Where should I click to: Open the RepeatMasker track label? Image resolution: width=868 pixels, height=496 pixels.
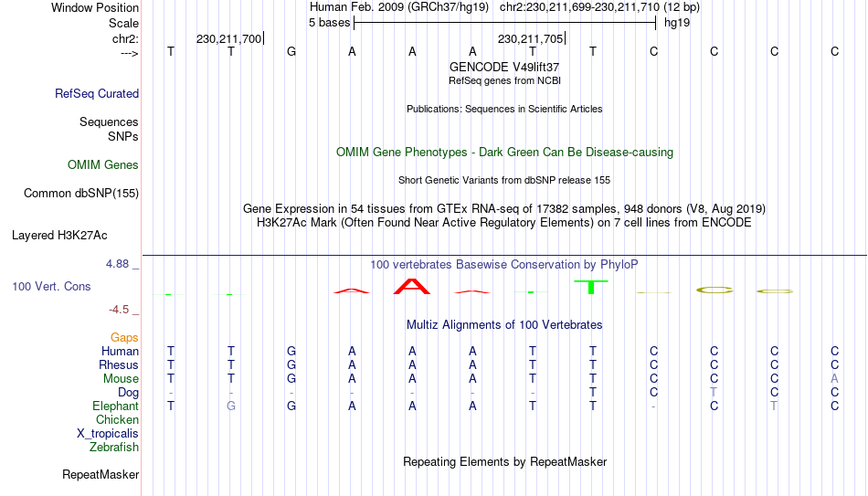pyautogui.click(x=101, y=475)
